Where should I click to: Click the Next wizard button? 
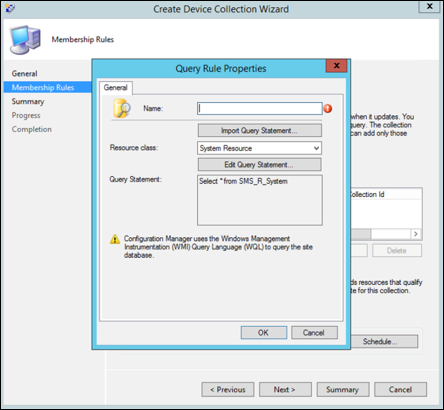(285, 389)
